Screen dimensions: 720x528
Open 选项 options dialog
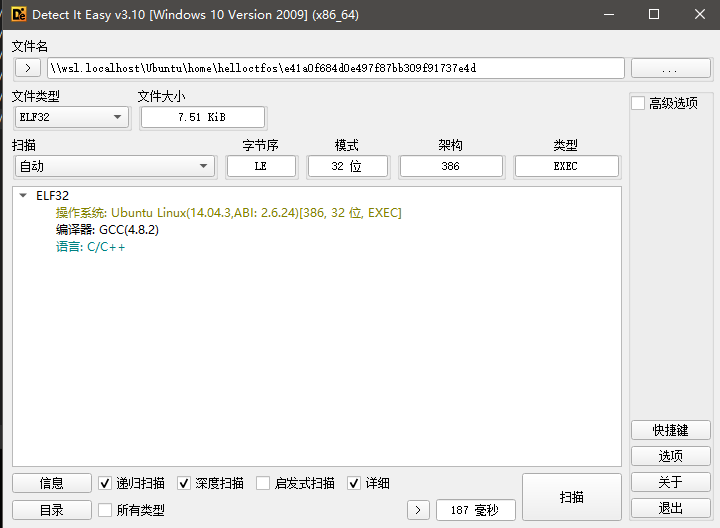(670, 456)
